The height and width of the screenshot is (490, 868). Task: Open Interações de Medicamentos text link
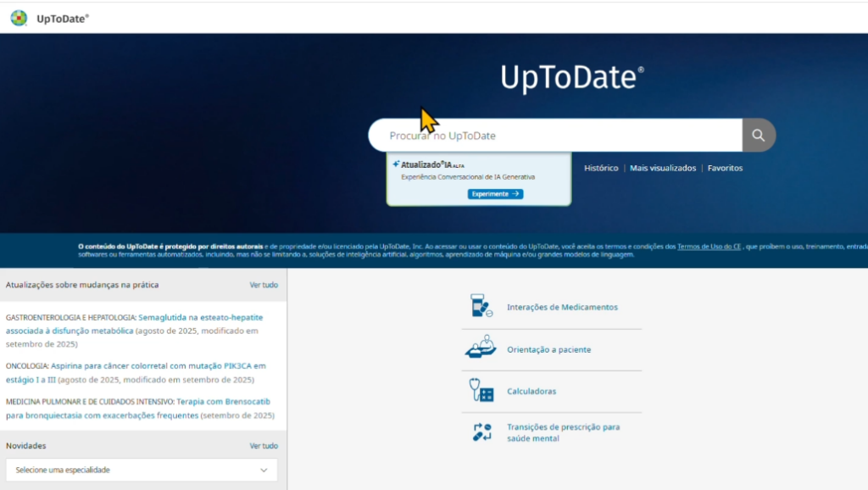click(x=562, y=307)
